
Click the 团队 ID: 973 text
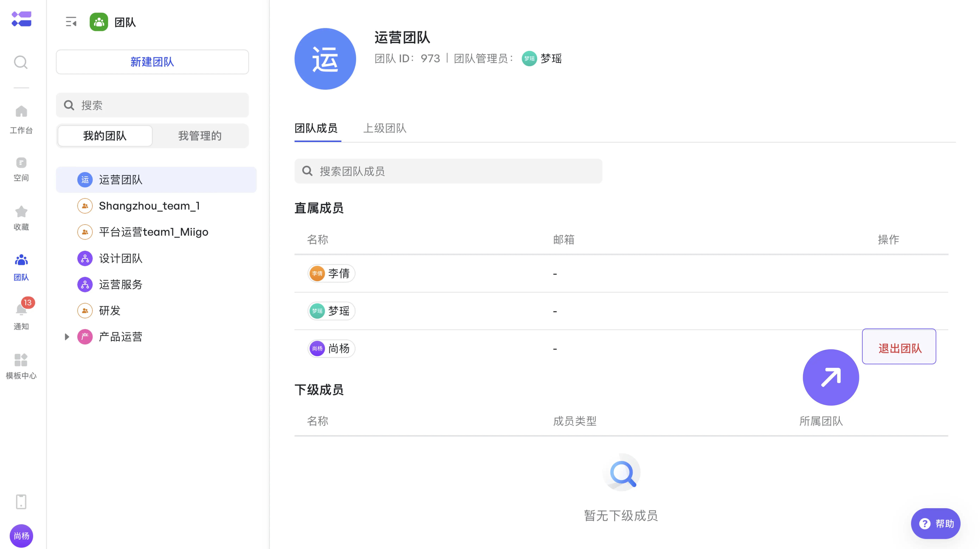[x=407, y=59]
